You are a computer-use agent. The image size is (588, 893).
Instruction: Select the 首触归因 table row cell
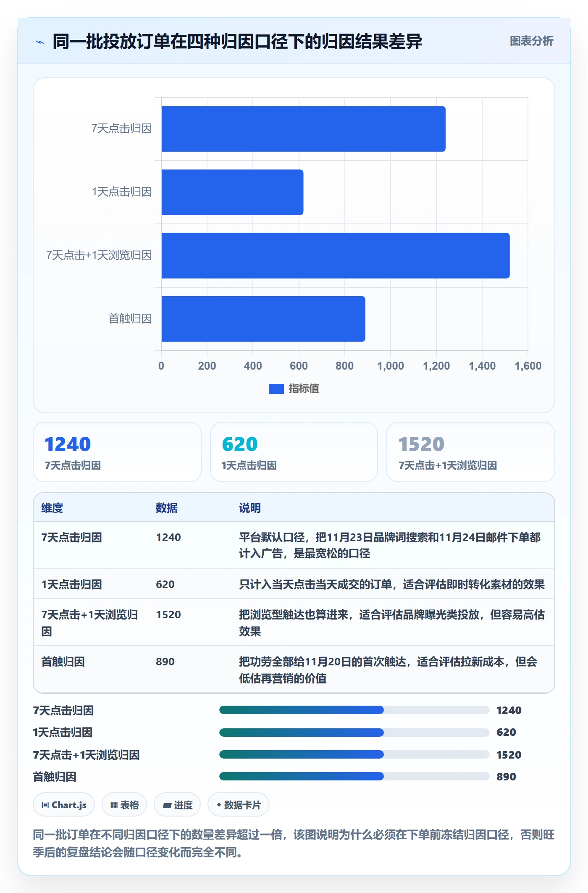63,662
